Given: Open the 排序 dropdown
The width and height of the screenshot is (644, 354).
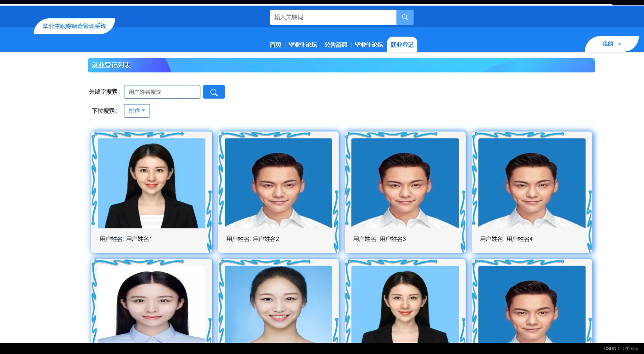Looking at the screenshot, I should [x=137, y=111].
